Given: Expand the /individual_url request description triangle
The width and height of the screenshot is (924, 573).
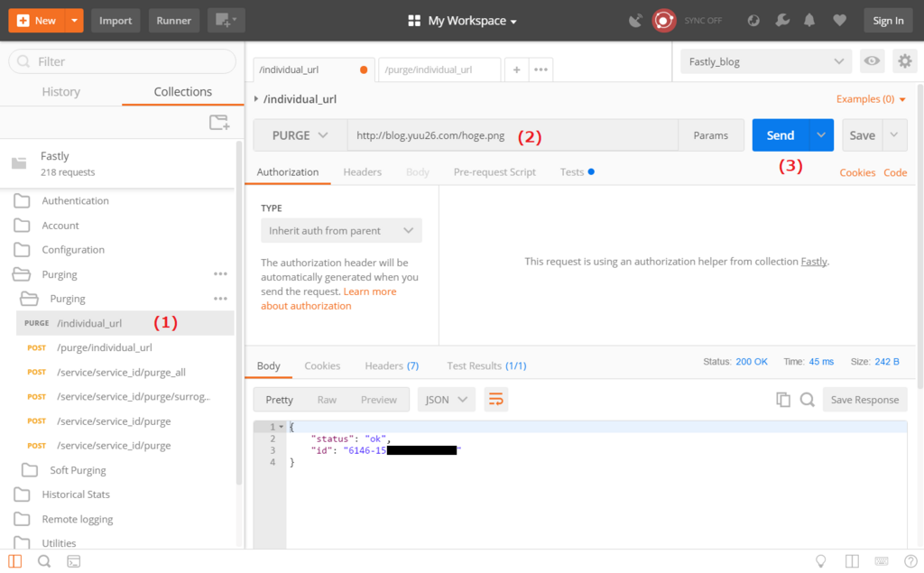Looking at the screenshot, I should [x=256, y=99].
